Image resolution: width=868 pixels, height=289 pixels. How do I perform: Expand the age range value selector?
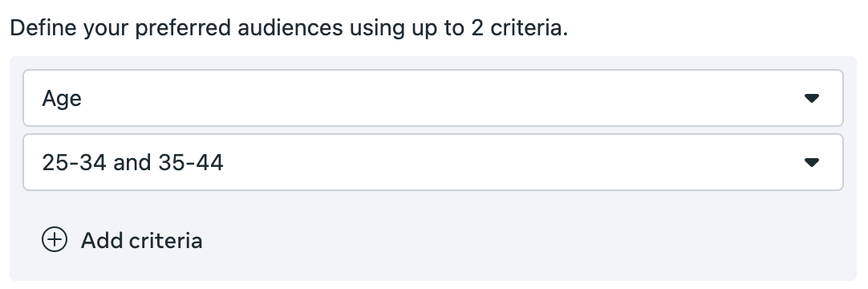(433, 162)
